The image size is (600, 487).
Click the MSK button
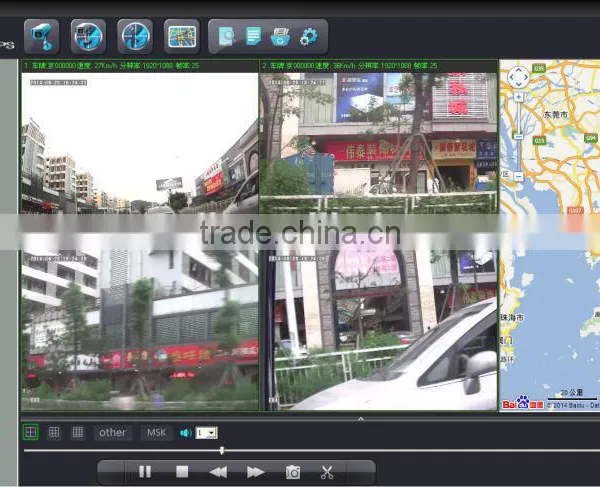click(x=156, y=433)
